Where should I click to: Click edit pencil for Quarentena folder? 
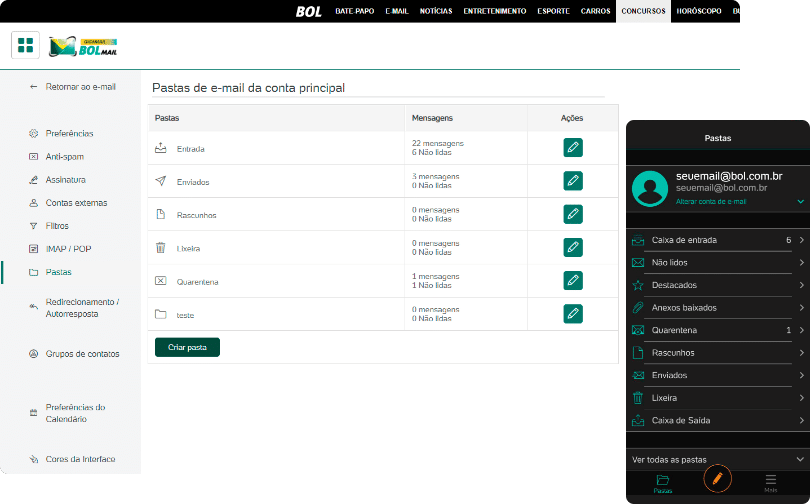(573, 281)
